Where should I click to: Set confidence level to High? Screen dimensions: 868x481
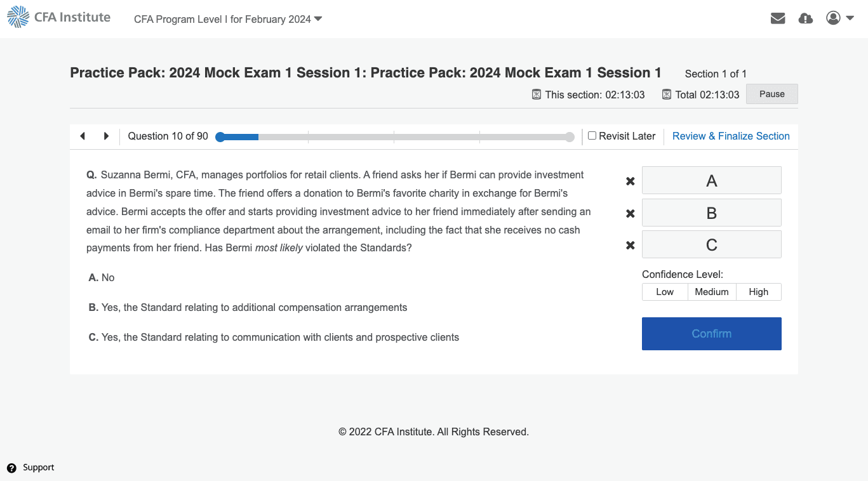coord(758,291)
